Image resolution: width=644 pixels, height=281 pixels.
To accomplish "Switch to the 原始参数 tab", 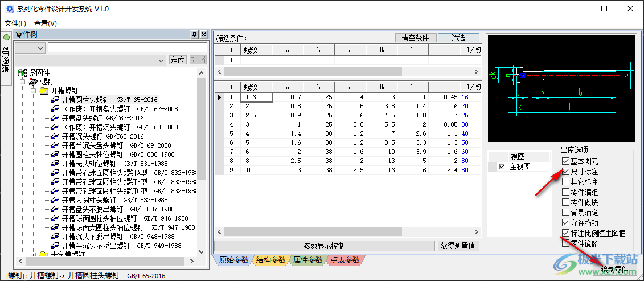I will coord(233,260).
